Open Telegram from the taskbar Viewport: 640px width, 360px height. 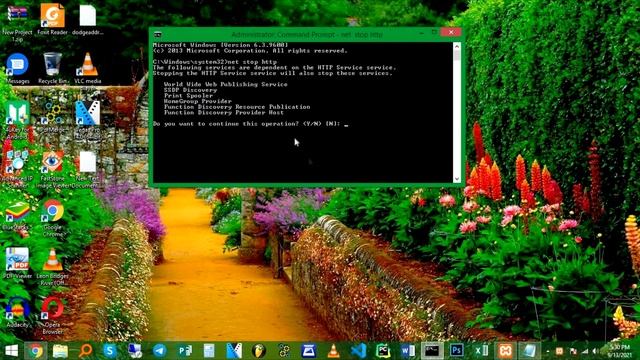coord(159,351)
